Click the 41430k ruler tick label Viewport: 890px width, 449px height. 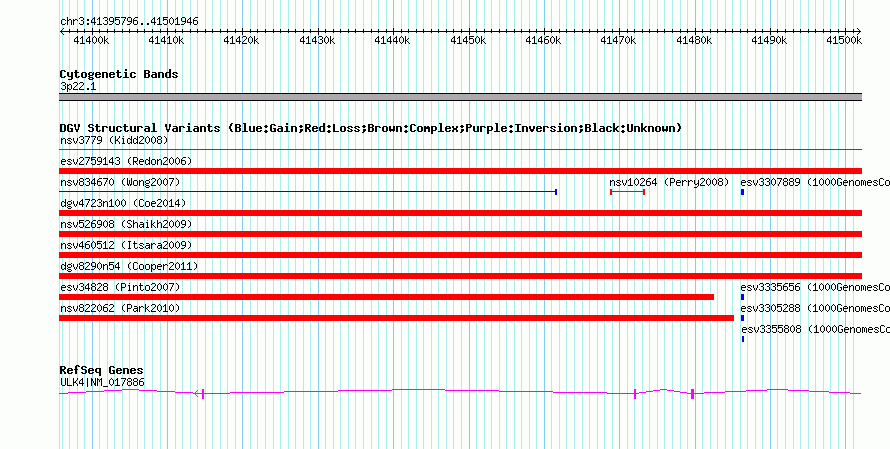[x=317, y=40]
